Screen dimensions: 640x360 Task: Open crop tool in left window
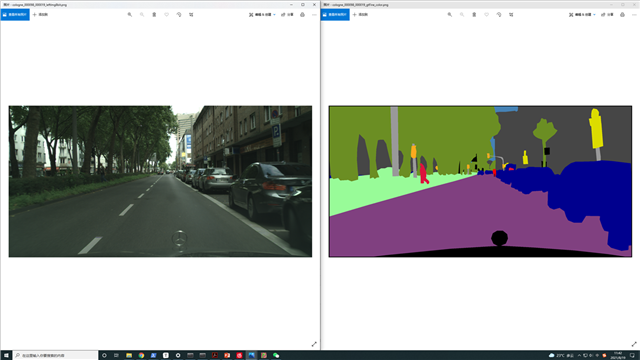click(x=191, y=15)
